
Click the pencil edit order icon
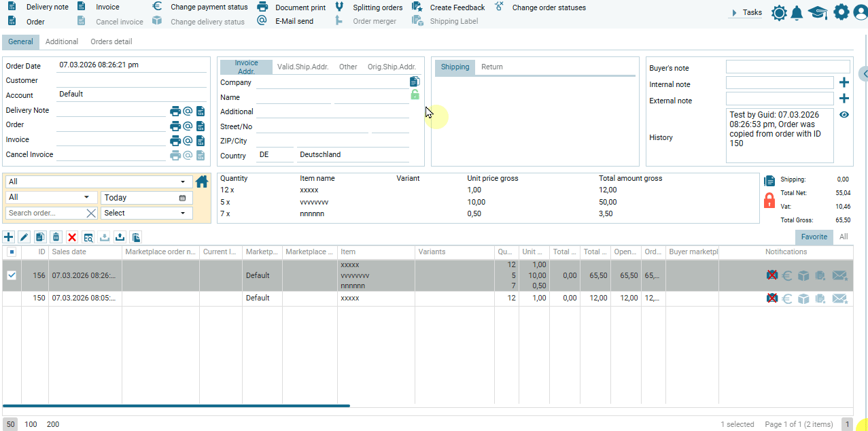coord(24,237)
